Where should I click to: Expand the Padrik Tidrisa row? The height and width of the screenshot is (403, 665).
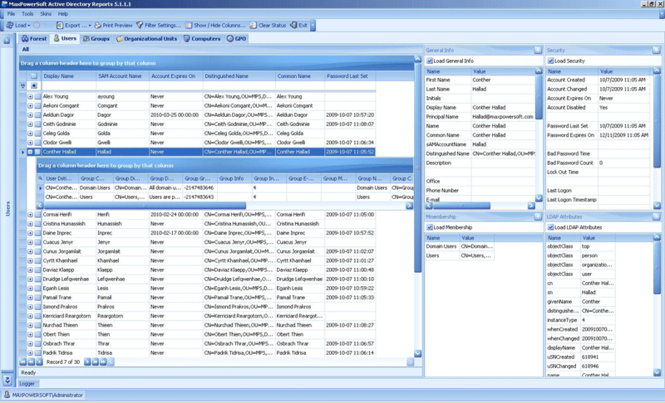[x=30, y=353]
